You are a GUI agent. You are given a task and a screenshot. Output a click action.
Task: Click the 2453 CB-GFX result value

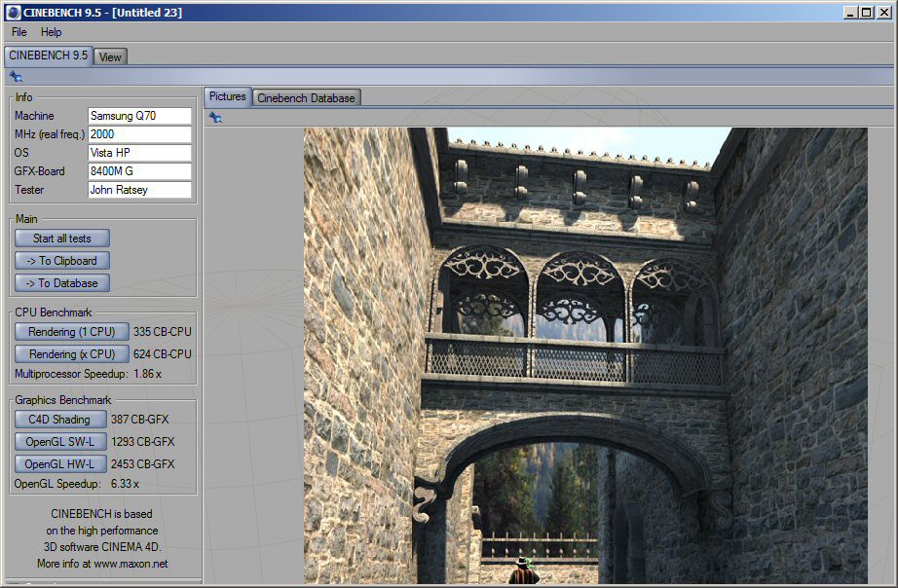pyautogui.click(x=142, y=463)
